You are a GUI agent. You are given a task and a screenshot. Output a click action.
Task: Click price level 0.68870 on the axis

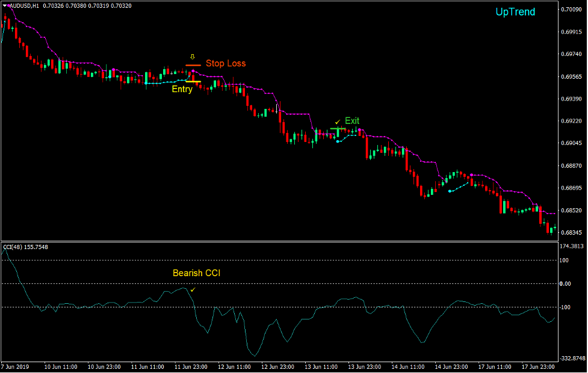click(x=571, y=165)
